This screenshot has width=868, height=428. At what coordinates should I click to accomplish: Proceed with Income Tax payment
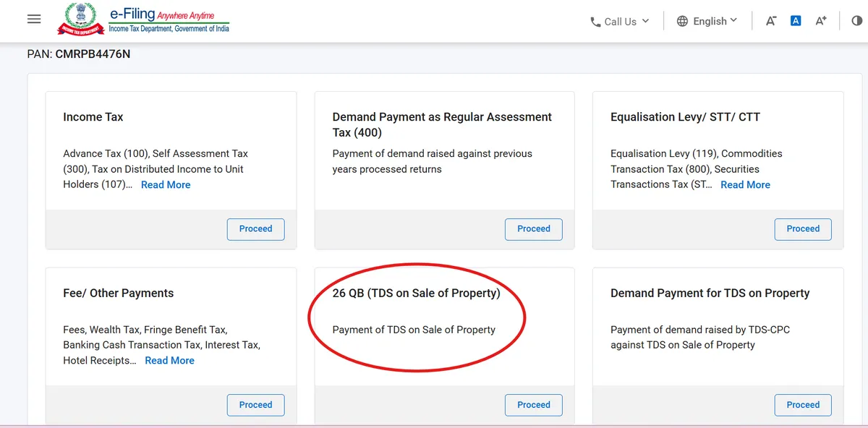[255, 228]
